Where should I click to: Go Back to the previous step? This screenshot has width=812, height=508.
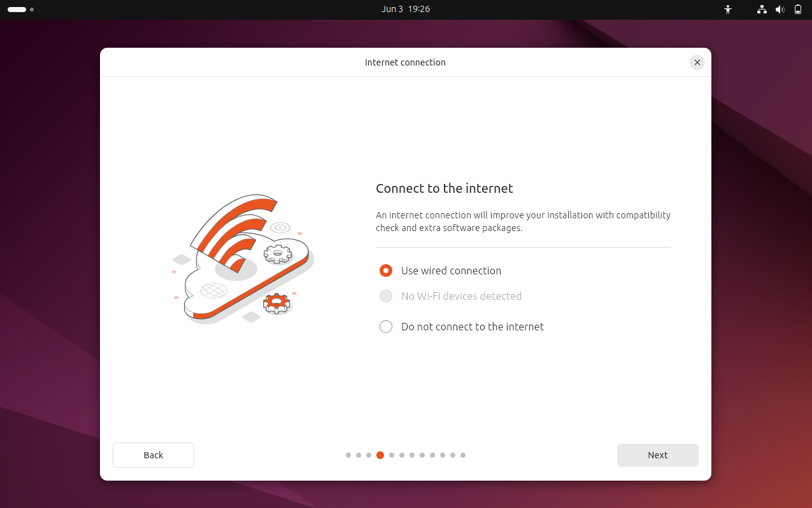coord(153,455)
